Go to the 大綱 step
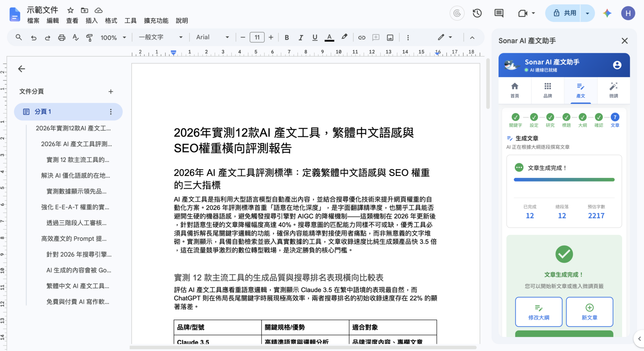The height and width of the screenshot is (351, 644). (x=582, y=120)
